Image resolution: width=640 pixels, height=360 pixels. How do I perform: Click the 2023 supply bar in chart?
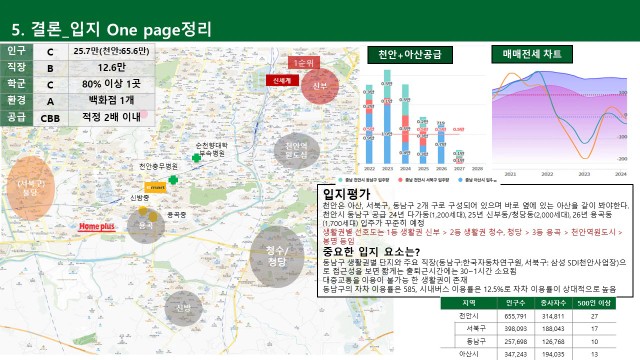pos(387,117)
